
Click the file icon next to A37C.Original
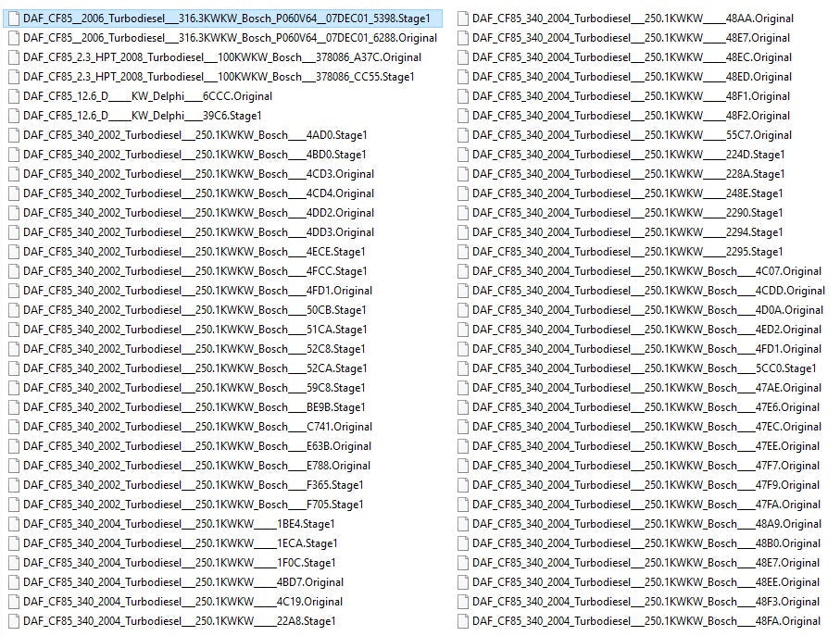coord(13,57)
